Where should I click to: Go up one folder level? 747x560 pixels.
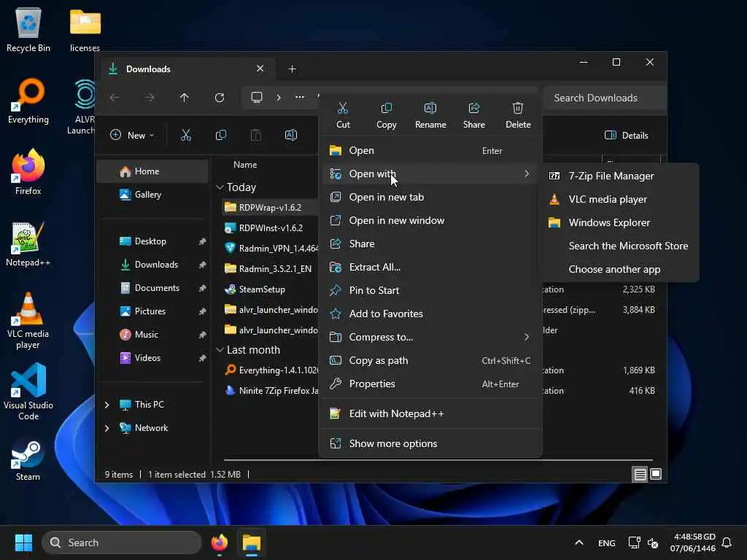[x=185, y=98]
